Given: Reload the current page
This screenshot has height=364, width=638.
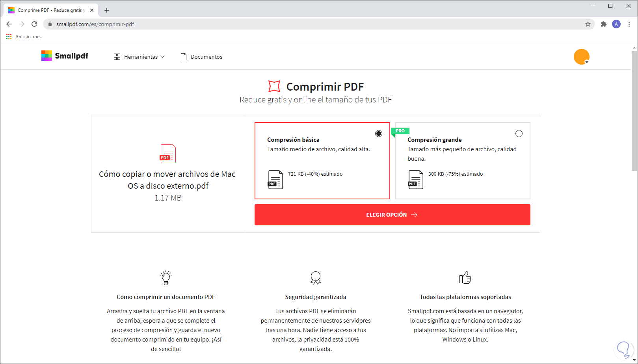Looking at the screenshot, I should pos(34,24).
